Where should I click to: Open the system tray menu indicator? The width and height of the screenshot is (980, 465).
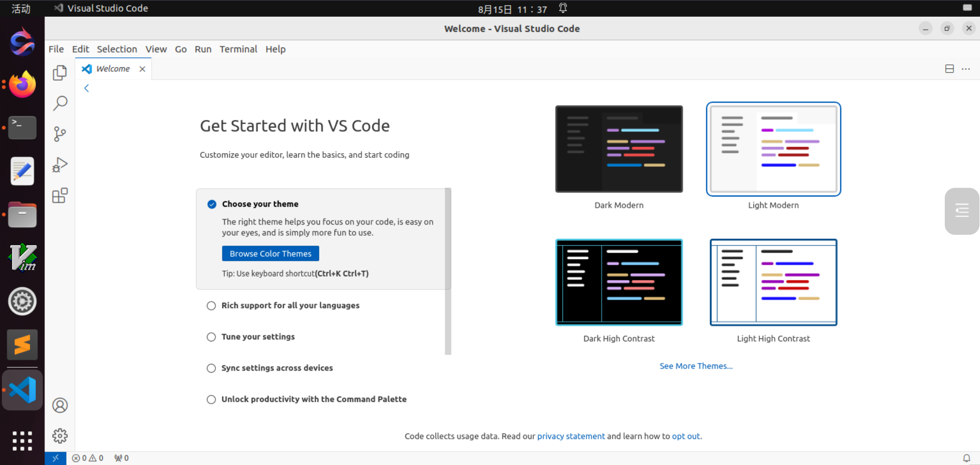pyautogui.click(x=967, y=8)
